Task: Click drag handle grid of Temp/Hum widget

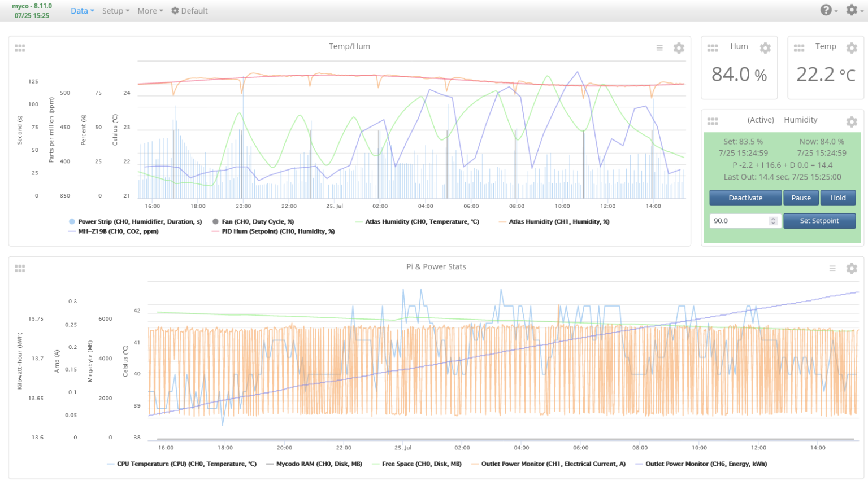Action: [20, 48]
